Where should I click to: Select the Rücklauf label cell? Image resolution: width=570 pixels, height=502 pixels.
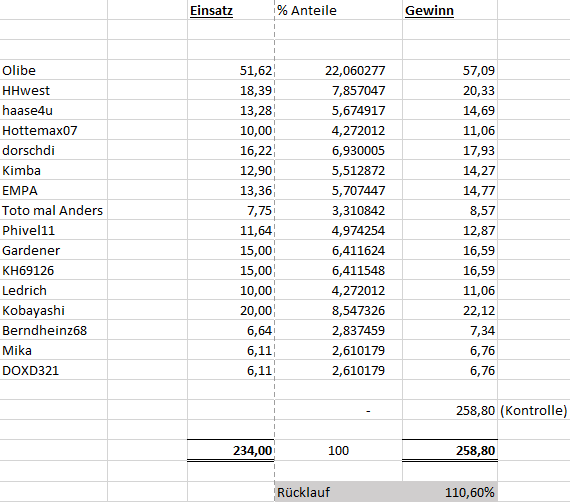pyautogui.click(x=338, y=492)
